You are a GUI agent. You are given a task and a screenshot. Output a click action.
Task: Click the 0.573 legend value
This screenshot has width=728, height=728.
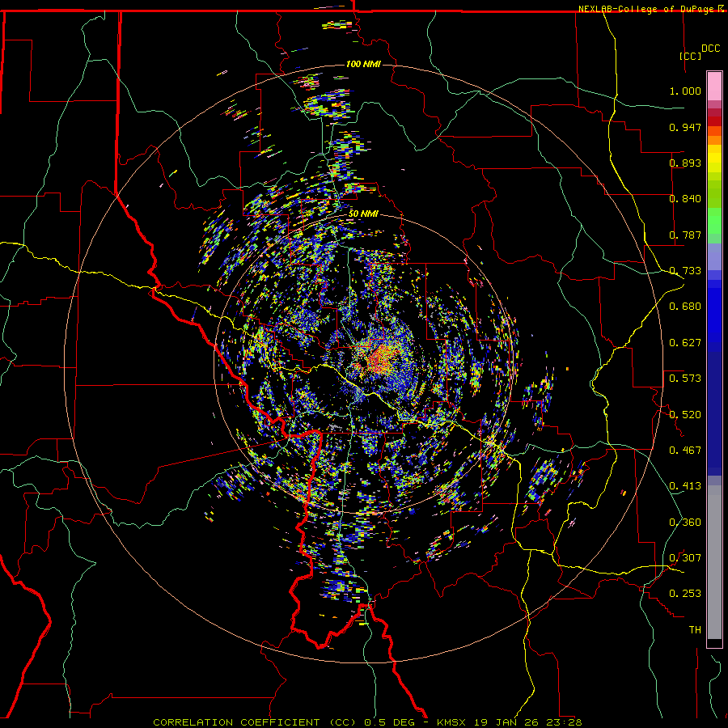point(685,378)
